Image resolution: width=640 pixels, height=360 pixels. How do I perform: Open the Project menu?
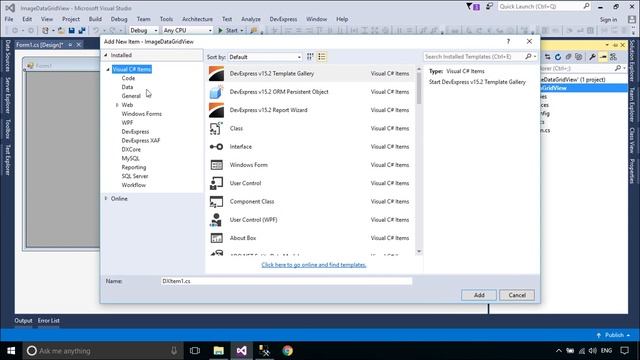coord(71,19)
